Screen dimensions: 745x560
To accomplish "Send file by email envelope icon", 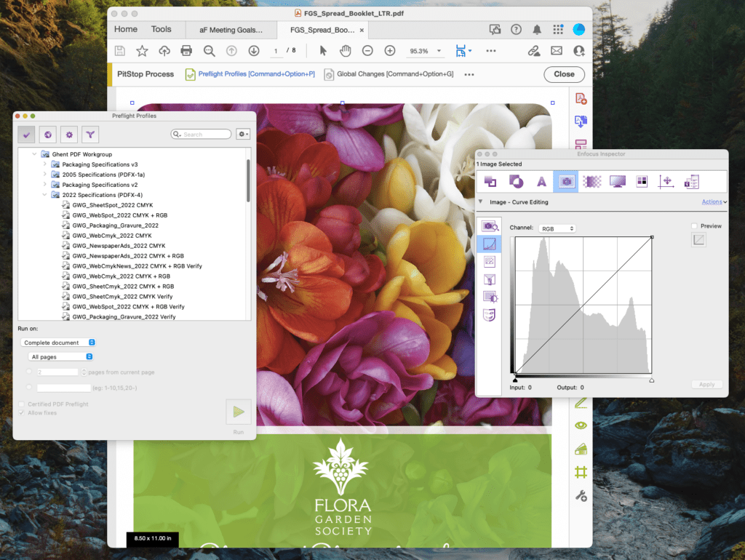I will pos(557,50).
